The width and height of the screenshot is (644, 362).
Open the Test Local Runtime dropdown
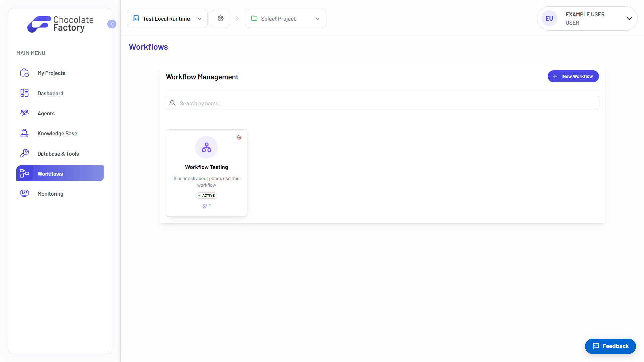pos(167,18)
